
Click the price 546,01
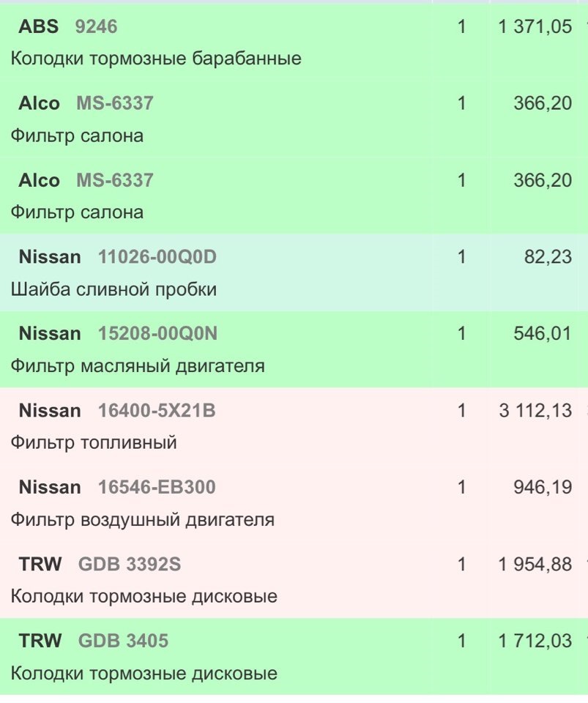coord(543,334)
